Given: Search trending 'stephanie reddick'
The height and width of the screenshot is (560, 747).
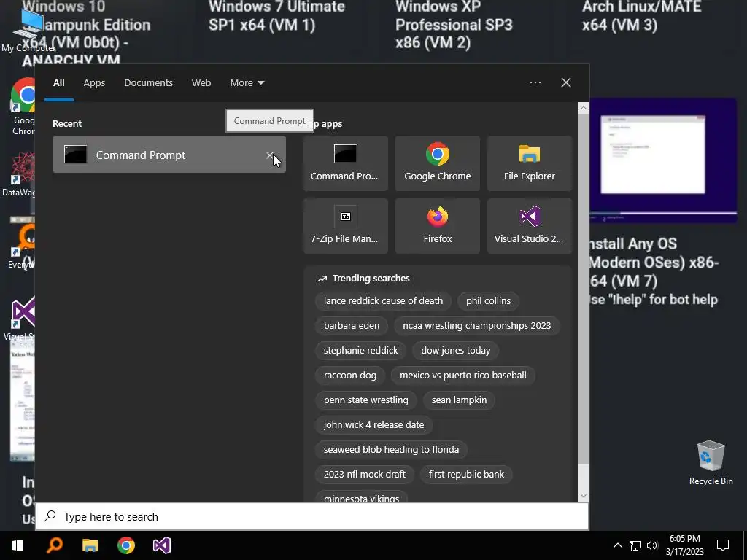Looking at the screenshot, I should coord(360,351).
